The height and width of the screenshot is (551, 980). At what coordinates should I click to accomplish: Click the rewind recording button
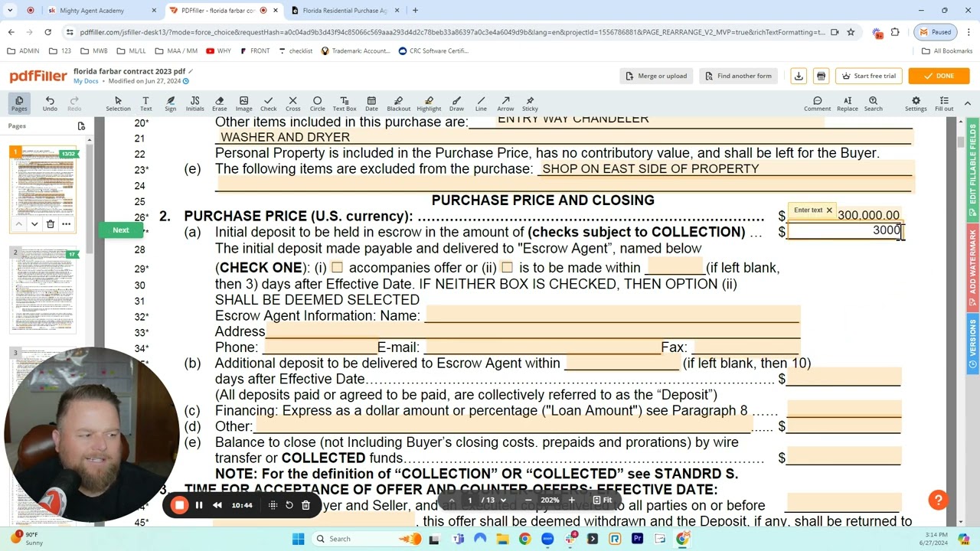[x=217, y=504]
